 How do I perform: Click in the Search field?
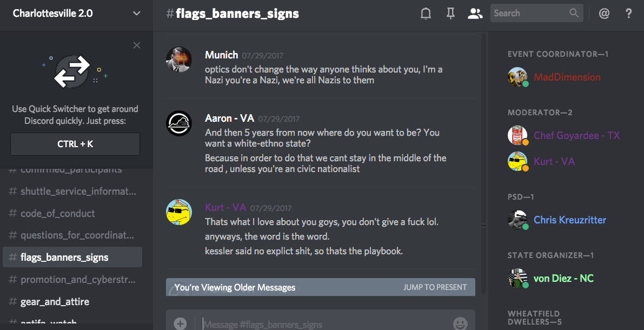pyautogui.click(x=530, y=14)
